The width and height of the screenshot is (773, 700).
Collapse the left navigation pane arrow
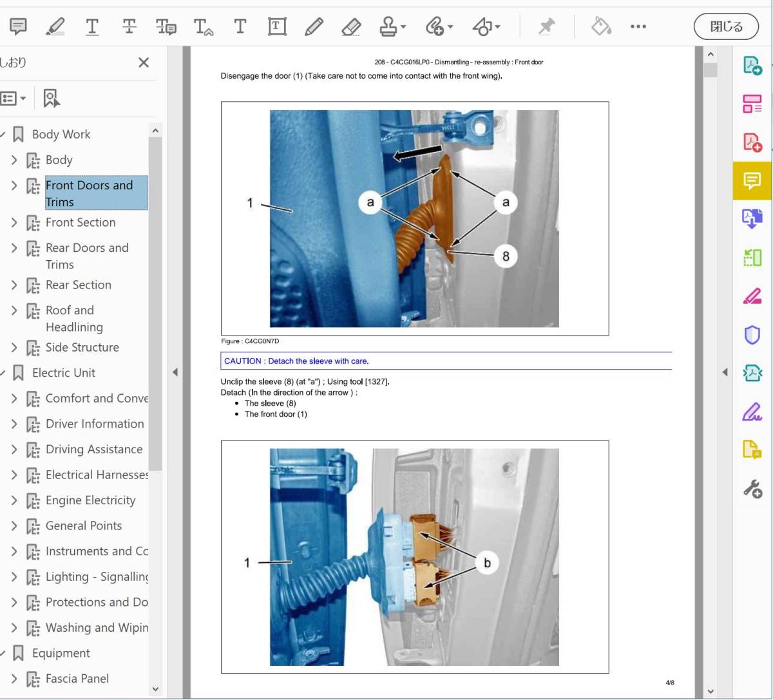[x=175, y=372]
